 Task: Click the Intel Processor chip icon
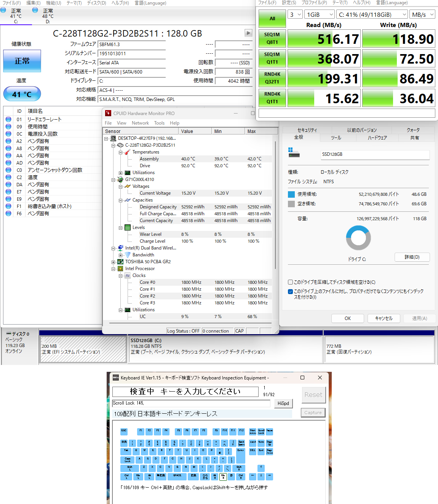click(x=120, y=269)
